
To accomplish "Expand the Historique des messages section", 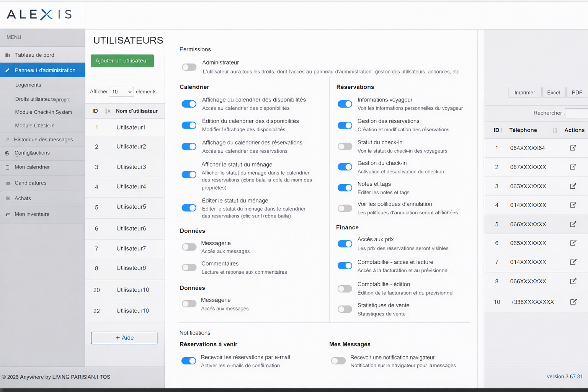I will [x=43, y=140].
